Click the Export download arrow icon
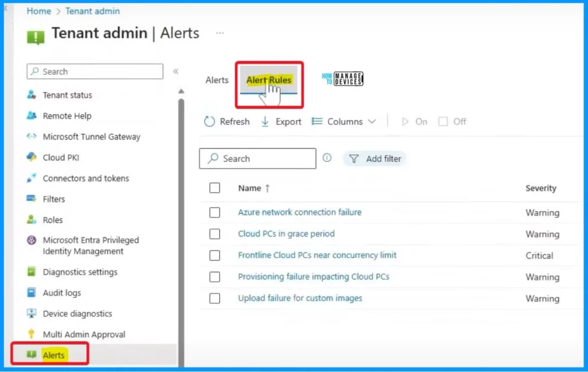Screen dimensions: 588x372 click(265, 122)
